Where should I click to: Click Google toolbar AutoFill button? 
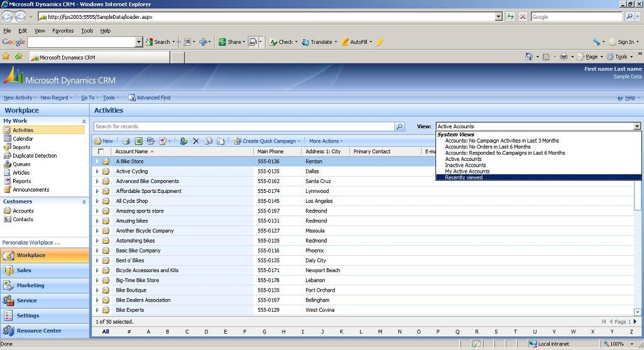(356, 42)
